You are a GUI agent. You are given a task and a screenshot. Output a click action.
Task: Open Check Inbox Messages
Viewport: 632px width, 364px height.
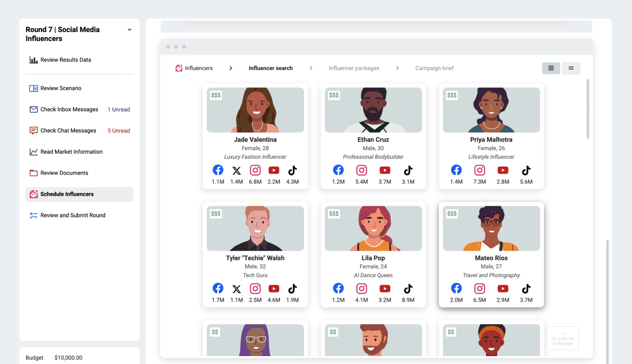[79, 110]
